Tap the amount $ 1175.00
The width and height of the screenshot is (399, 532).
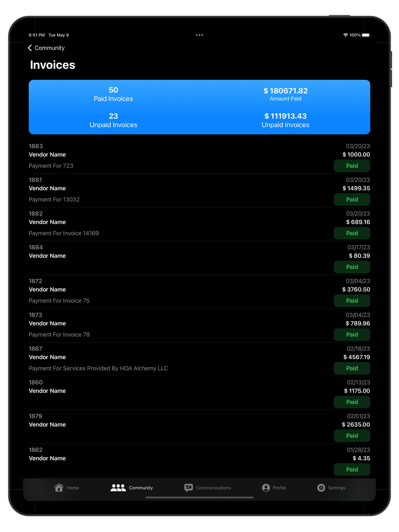[x=357, y=391]
